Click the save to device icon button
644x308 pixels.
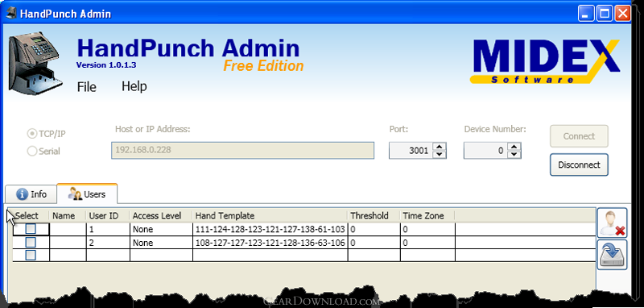612,255
